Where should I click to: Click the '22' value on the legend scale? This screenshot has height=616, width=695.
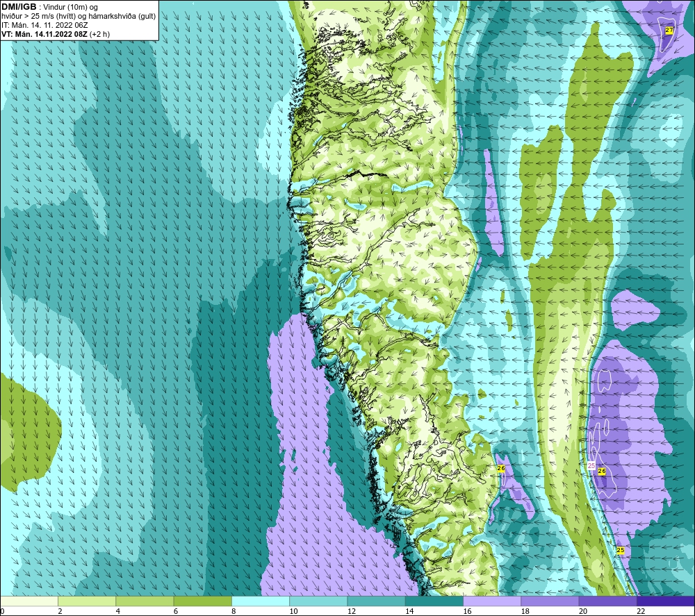point(641,612)
